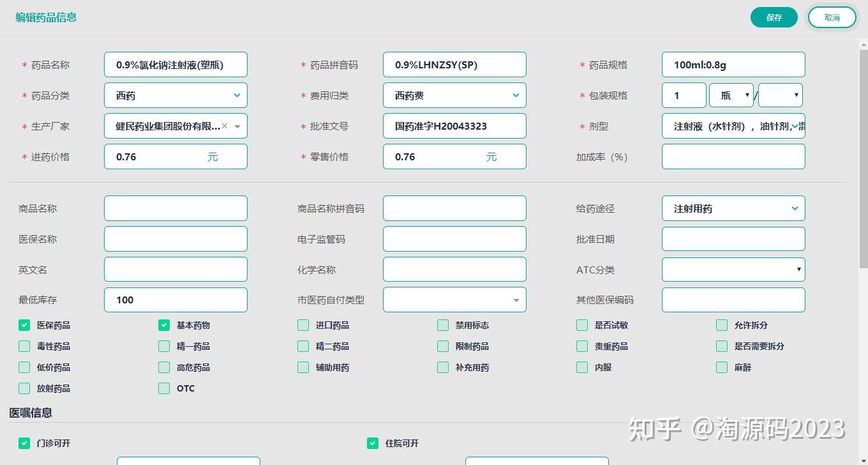Disable the 医保药品 checkbox
This screenshot has width=868, height=465.
(x=24, y=324)
